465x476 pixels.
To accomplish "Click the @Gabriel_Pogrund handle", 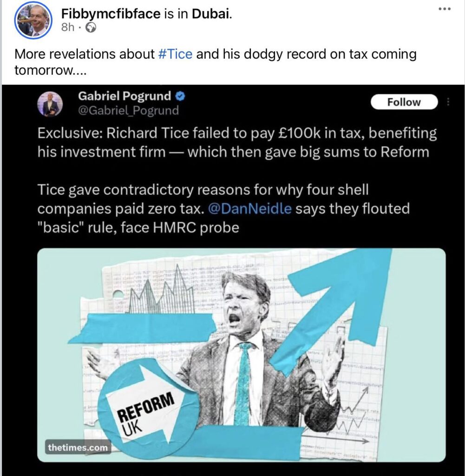I will coord(129,110).
